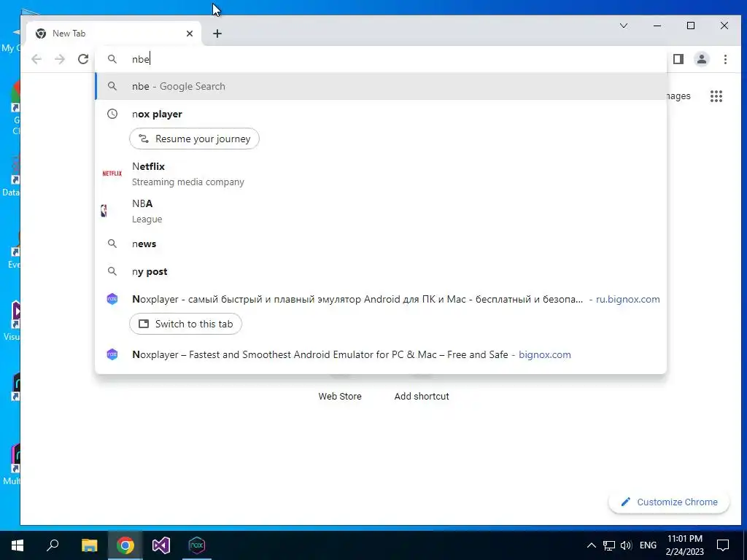Click the Resume your journey chip
The height and width of the screenshot is (560, 747).
click(194, 139)
